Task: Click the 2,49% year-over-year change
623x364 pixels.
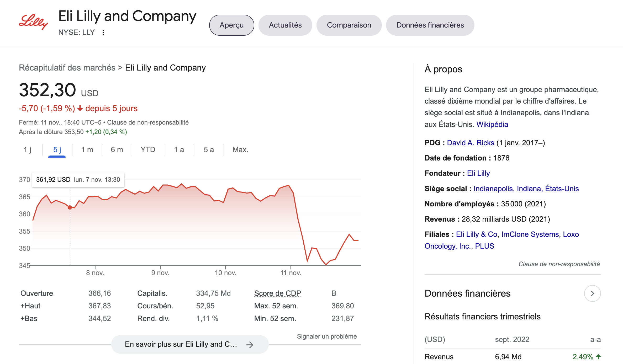Action: point(586,357)
